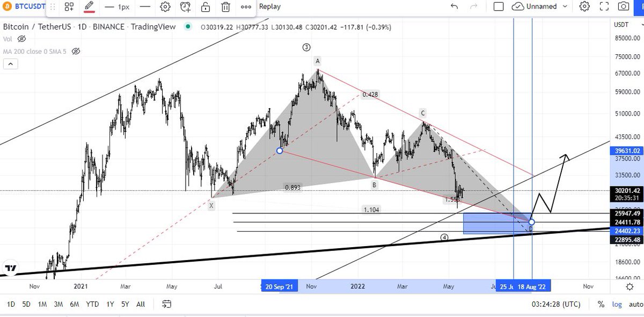This screenshot has width=644, height=317.
Task: Toggle the Vol indicator visibility eye
Action: (x=22, y=39)
